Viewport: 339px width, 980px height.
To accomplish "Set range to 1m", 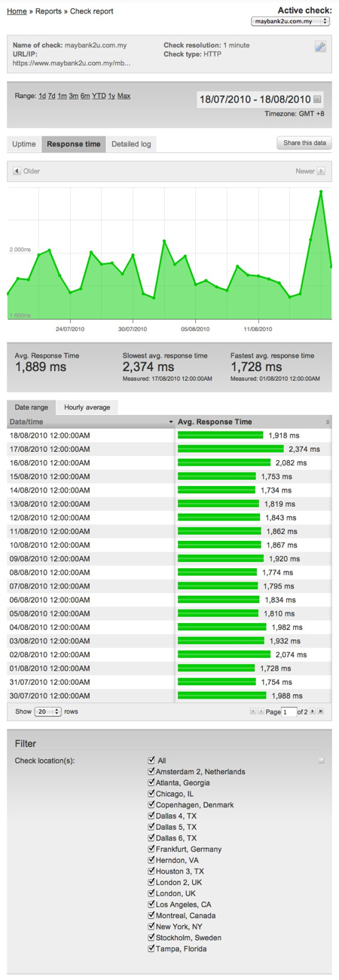I will coord(63,96).
